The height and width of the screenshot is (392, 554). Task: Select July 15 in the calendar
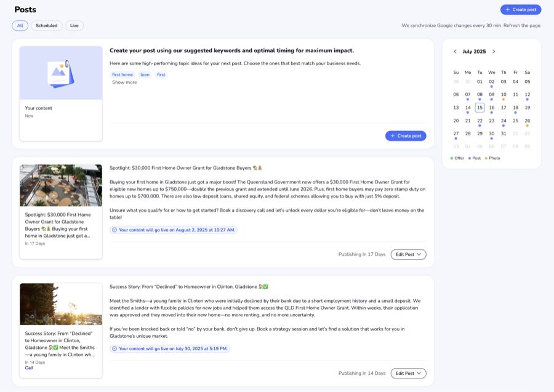(x=480, y=108)
